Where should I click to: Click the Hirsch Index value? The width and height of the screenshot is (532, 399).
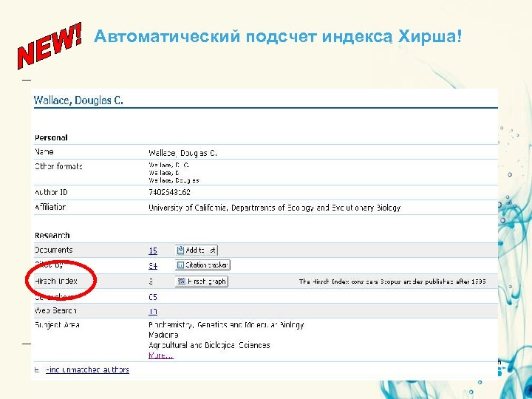(151, 282)
